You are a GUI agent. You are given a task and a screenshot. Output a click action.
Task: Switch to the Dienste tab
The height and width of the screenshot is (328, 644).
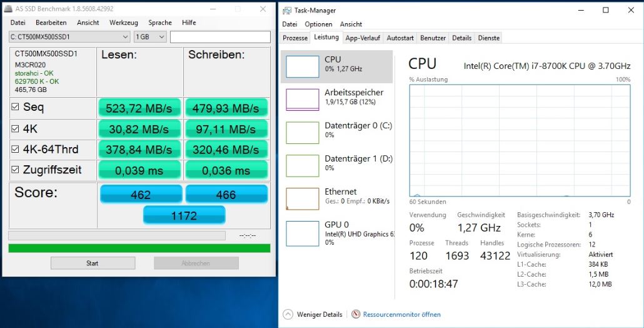point(489,38)
